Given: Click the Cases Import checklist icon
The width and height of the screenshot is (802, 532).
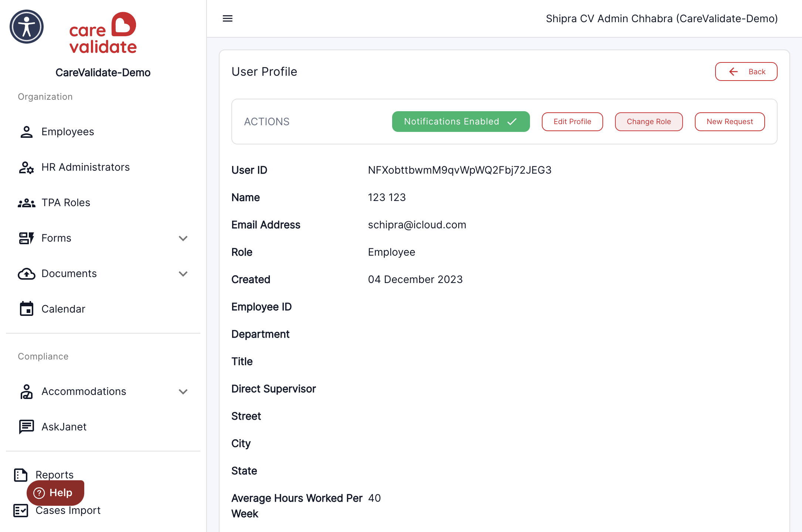Looking at the screenshot, I should click(21, 511).
